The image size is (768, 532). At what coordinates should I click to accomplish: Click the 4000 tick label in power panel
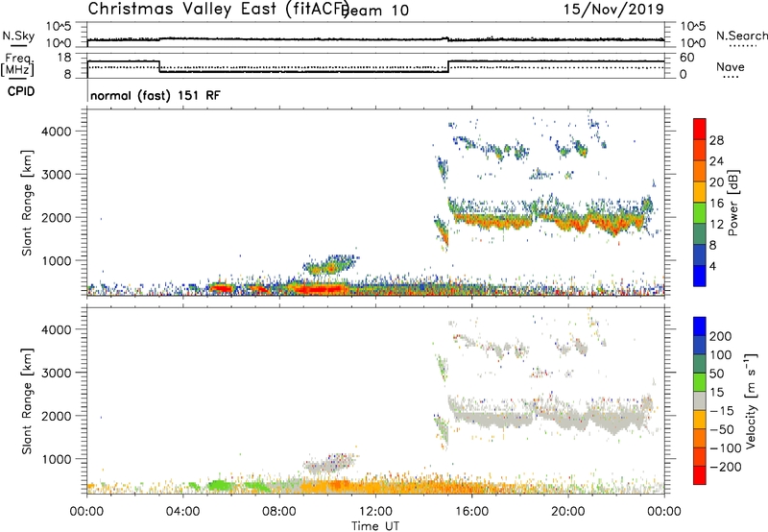pyautogui.click(x=57, y=132)
